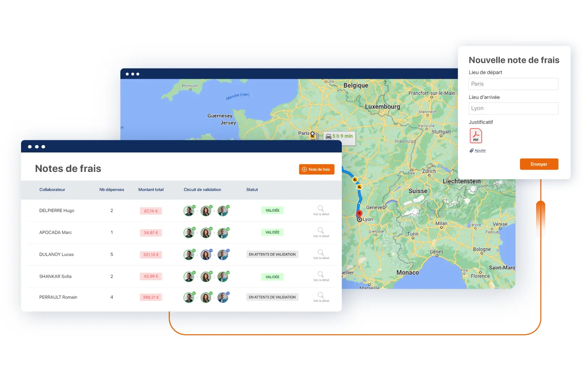Click the Monaco label on the map
Image resolution: width=588 pixels, height=369 pixels.
[408, 272]
